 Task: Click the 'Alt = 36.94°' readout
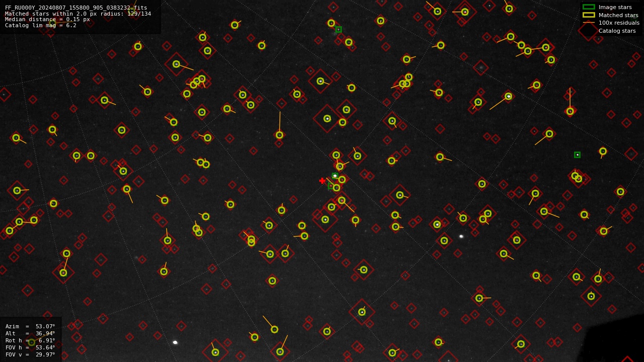pos(30,333)
